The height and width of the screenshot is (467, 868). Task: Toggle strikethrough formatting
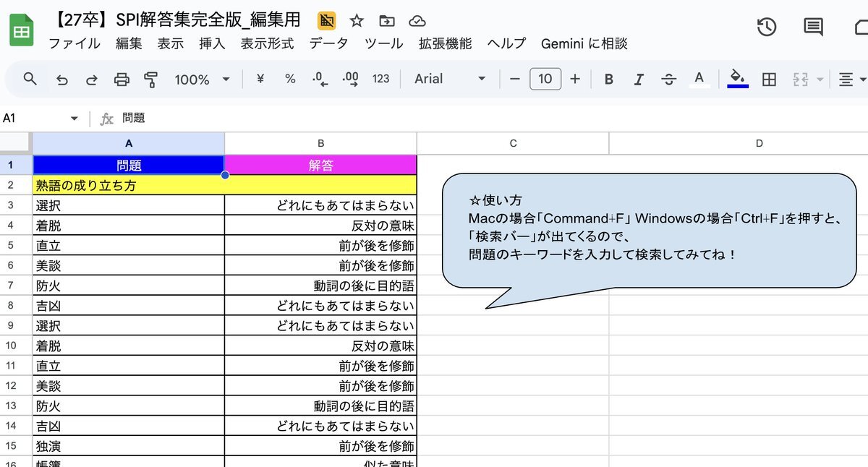coord(669,79)
